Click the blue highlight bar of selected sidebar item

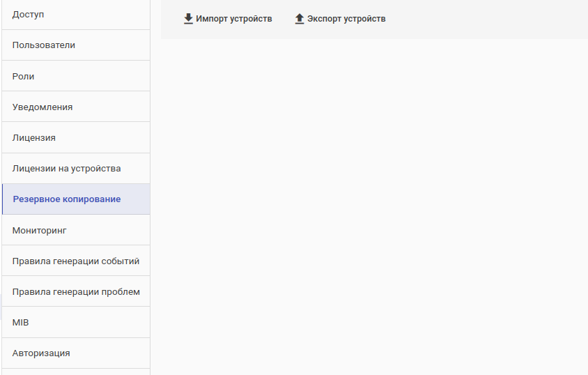3,199
